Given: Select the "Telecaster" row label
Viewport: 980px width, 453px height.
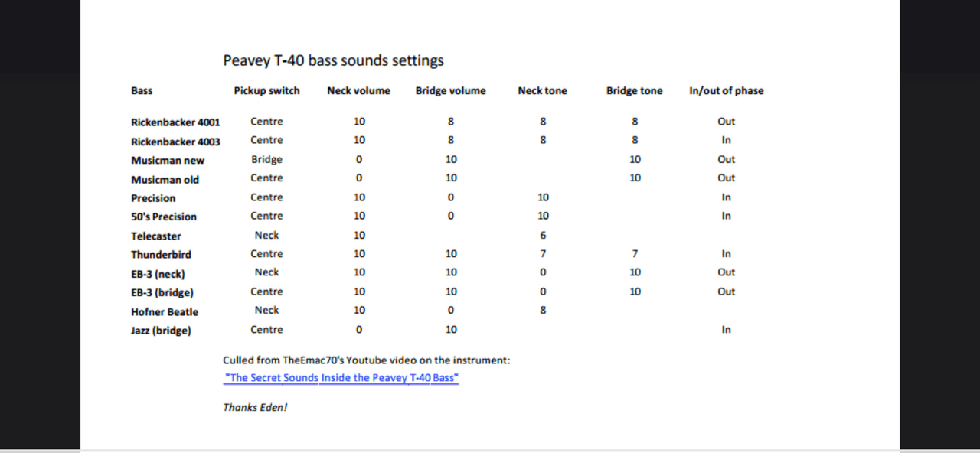Looking at the screenshot, I should tap(156, 236).
